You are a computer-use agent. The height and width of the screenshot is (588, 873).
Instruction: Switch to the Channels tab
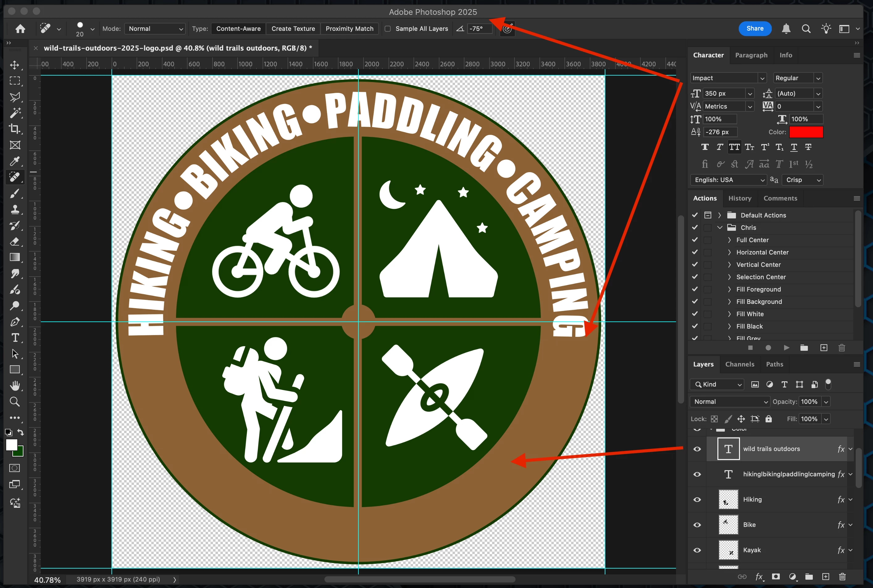[739, 364]
